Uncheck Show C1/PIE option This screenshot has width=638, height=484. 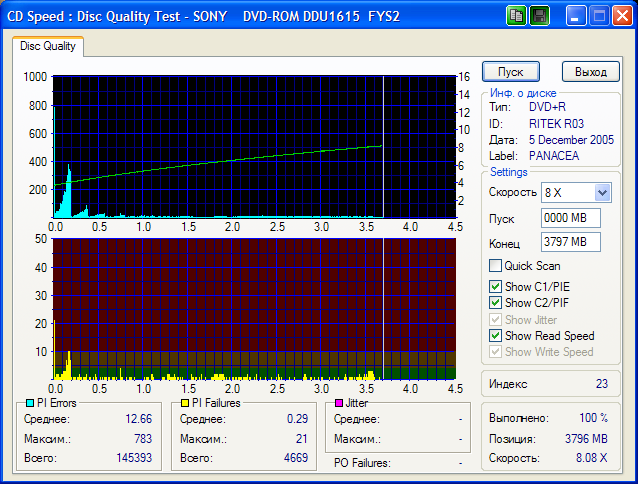pyautogui.click(x=495, y=287)
